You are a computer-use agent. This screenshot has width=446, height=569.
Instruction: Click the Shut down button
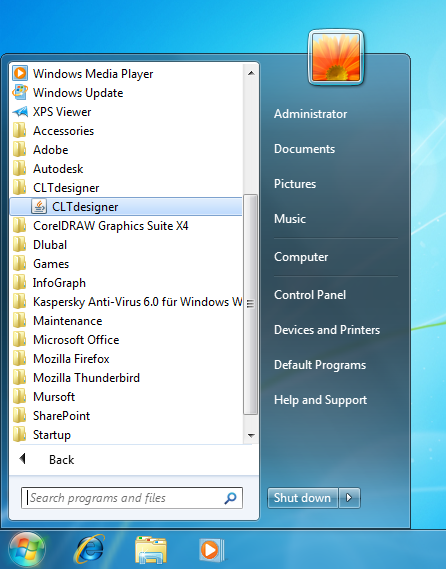point(303,498)
